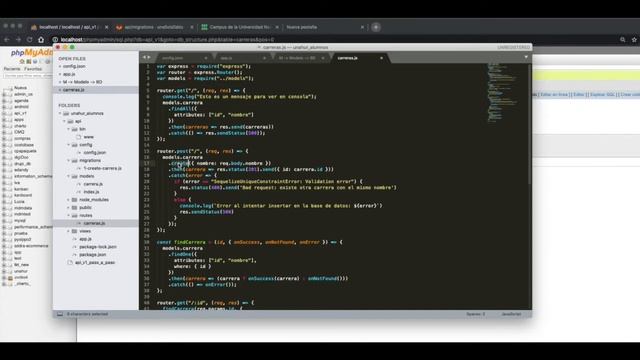Image resolution: width=640 pixels, height=360 pixels.
Task: Collapse the unahur_alumnos folder
Action: click(60, 113)
